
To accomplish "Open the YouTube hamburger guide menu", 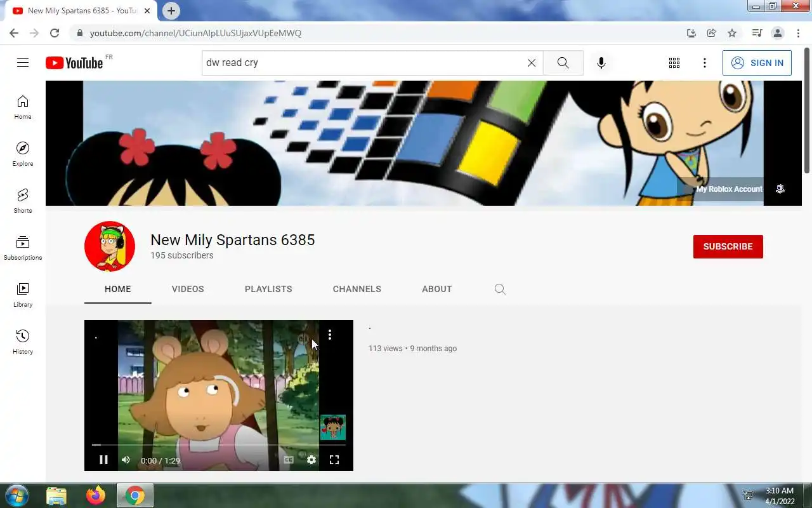I will (x=23, y=62).
